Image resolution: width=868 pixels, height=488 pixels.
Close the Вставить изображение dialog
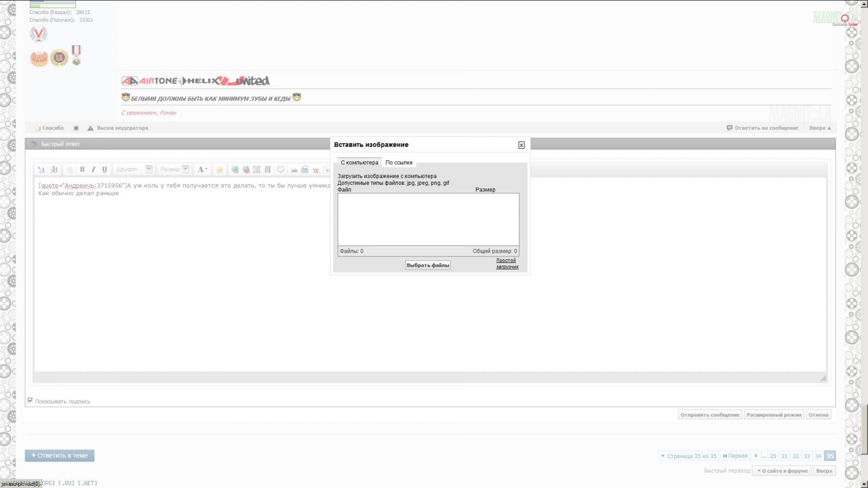(521, 145)
